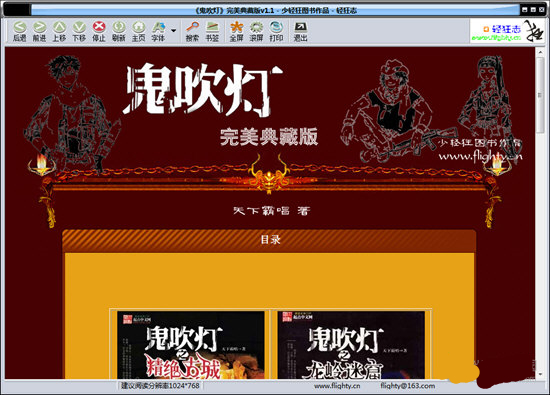Click www.flighty.cn in the status bar
The width and height of the screenshot is (550, 395).
pos(337,386)
